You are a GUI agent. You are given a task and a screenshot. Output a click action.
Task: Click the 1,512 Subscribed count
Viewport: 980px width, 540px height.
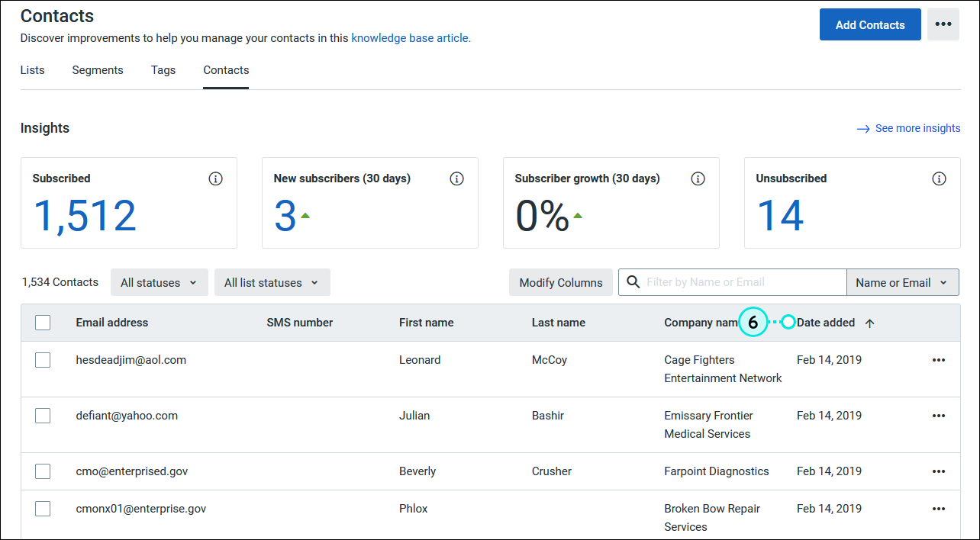pyautogui.click(x=85, y=216)
